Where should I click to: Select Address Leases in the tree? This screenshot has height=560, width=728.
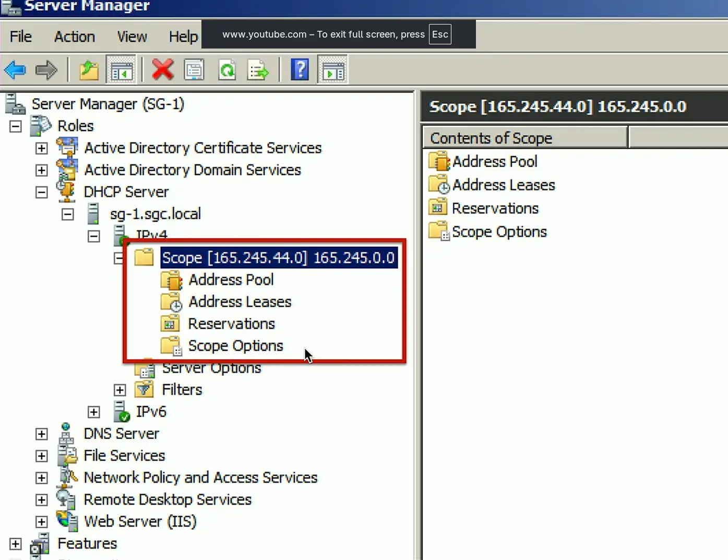coord(240,302)
